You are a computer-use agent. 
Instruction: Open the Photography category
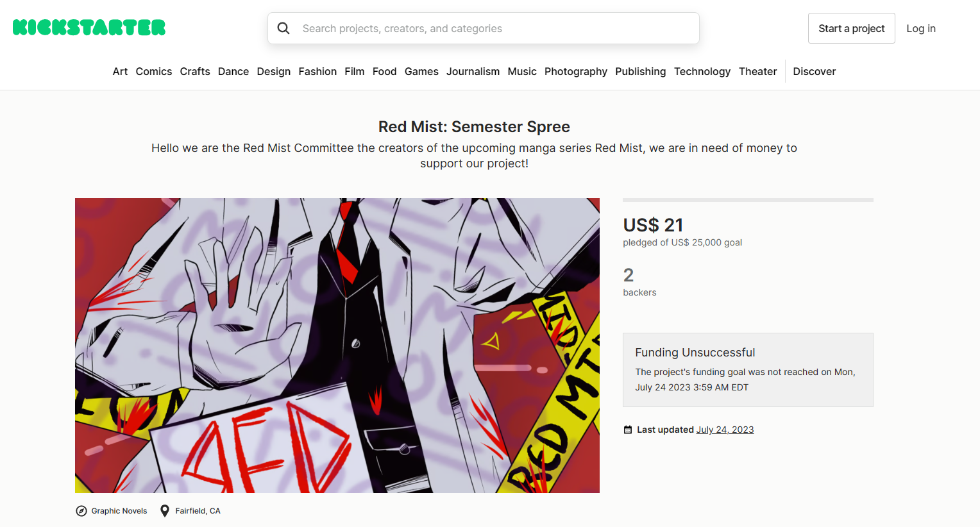576,71
